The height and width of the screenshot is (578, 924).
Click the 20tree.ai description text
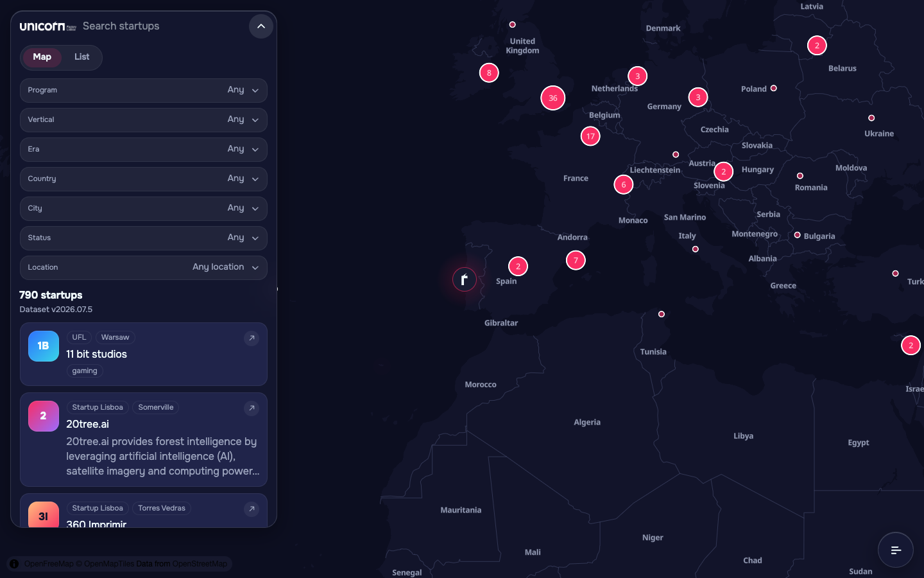point(163,457)
